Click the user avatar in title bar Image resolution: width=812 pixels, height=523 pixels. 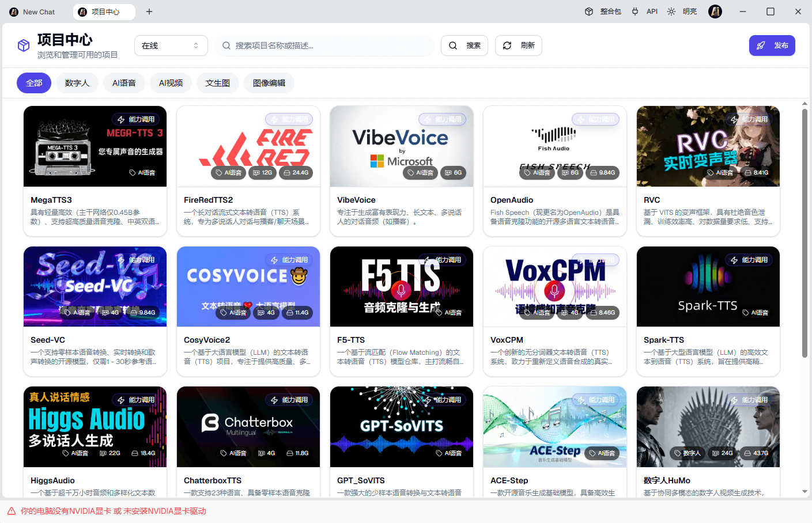coord(715,12)
